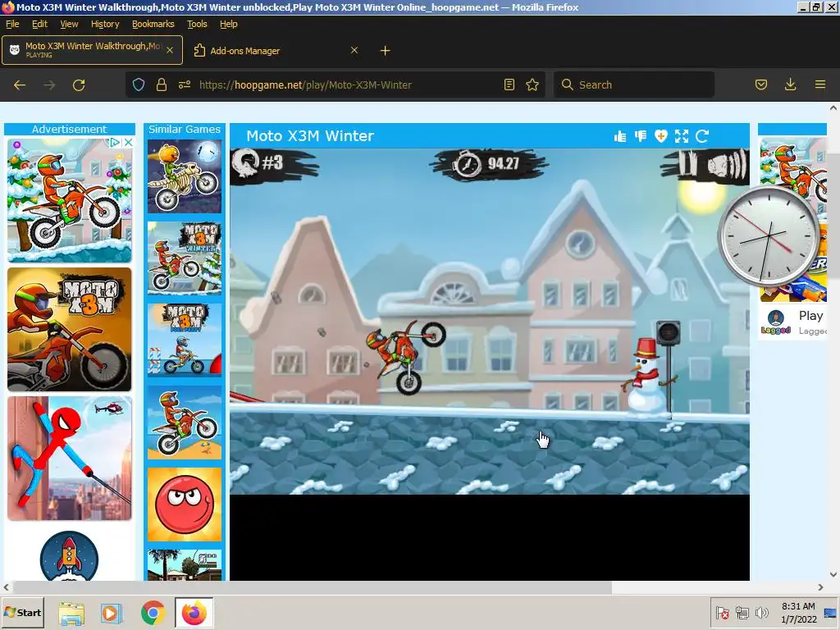840x630 pixels.
Task: Click the thumbs-down dislike icon in game header
Action: [641, 137]
